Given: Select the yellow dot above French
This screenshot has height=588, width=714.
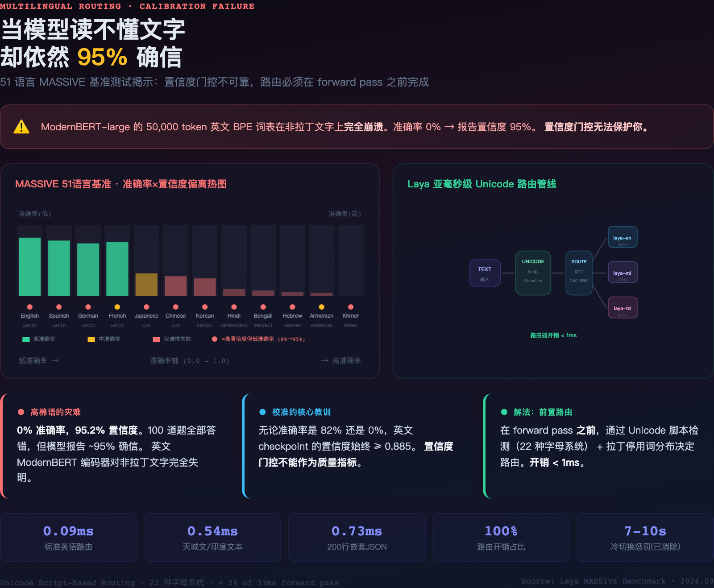Looking at the screenshot, I should pyautogui.click(x=117, y=307).
